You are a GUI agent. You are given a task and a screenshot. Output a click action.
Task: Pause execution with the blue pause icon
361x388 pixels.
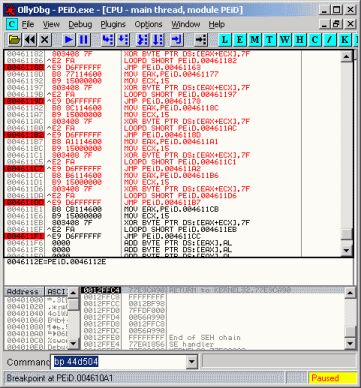tap(84, 40)
